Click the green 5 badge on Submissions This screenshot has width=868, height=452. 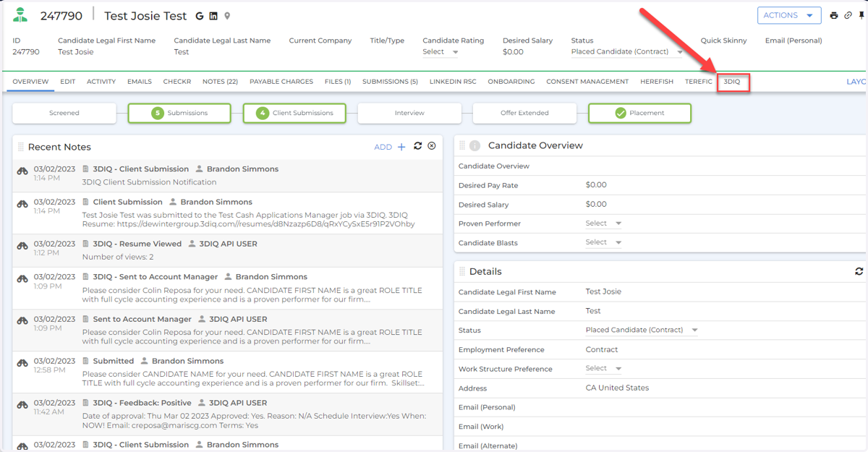[x=157, y=113]
